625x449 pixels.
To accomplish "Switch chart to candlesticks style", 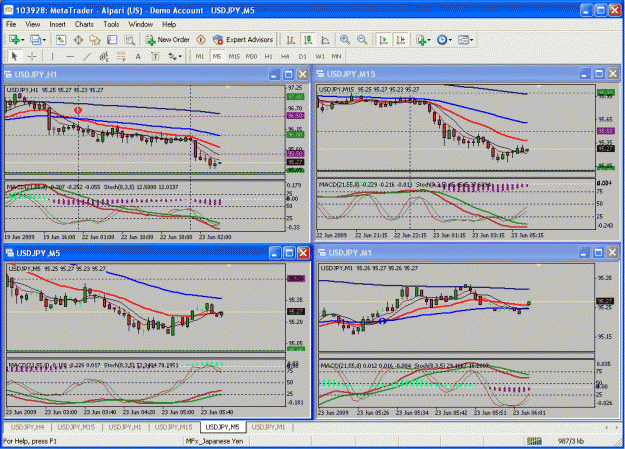I will click(308, 39).
